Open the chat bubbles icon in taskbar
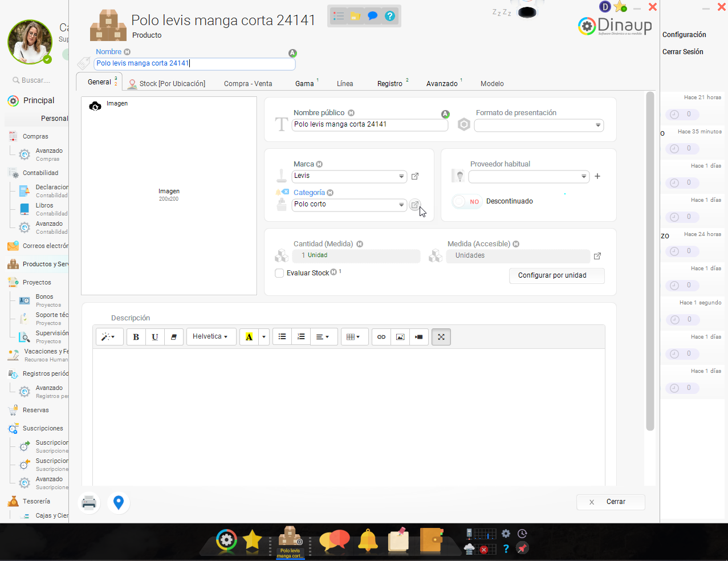This screenshot has width=728, height=561. (334, 540)
